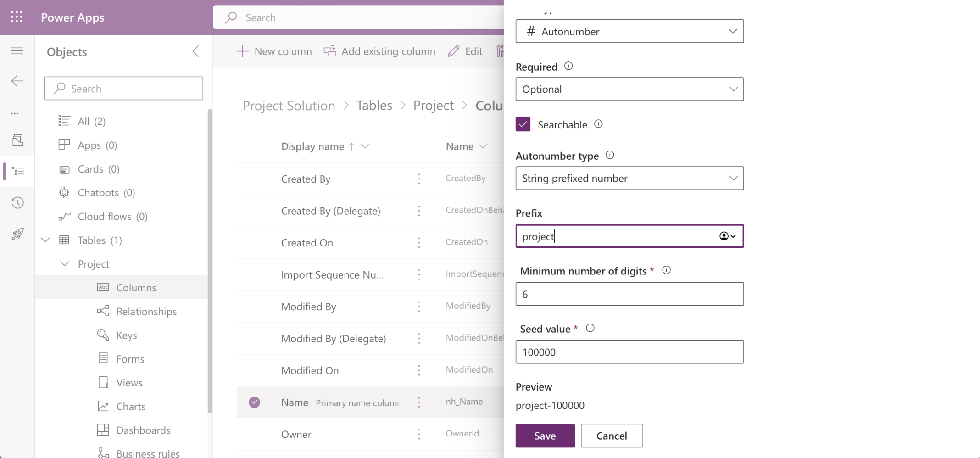Screen dimensions: 980x458
Task: Select Relationships in the Project tree
Action: 146,312
